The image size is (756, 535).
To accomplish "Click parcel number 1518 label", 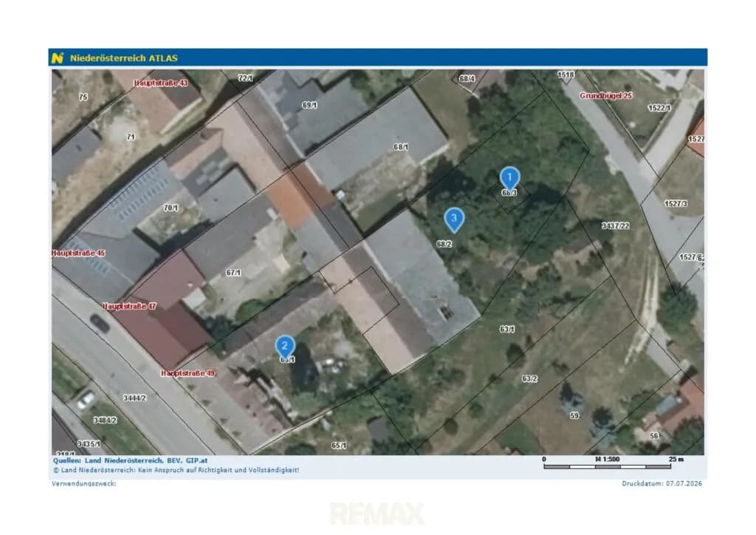I will coord(566,75).
